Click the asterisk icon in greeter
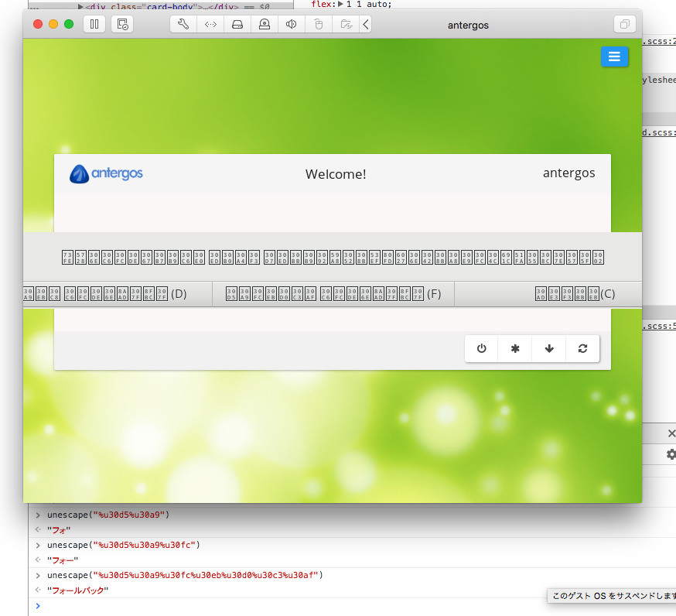676x616 pixels. 515,348
